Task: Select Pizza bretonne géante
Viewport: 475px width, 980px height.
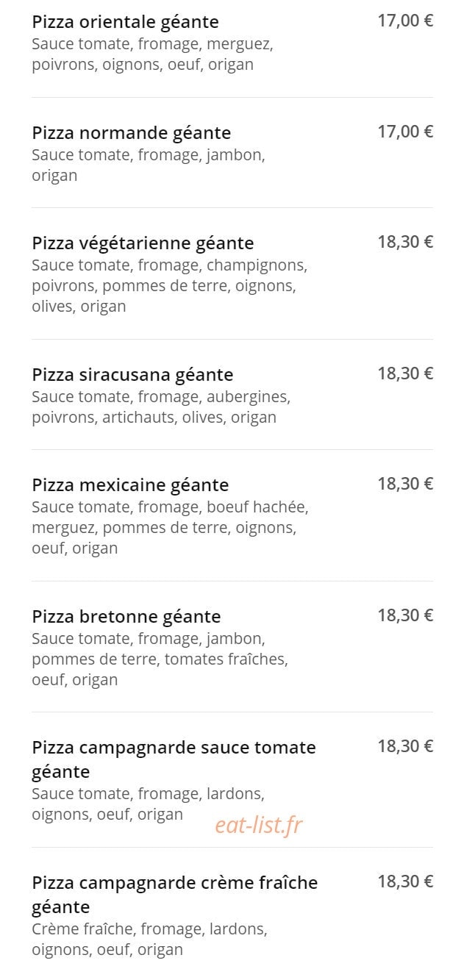Action: coord(126,617)
